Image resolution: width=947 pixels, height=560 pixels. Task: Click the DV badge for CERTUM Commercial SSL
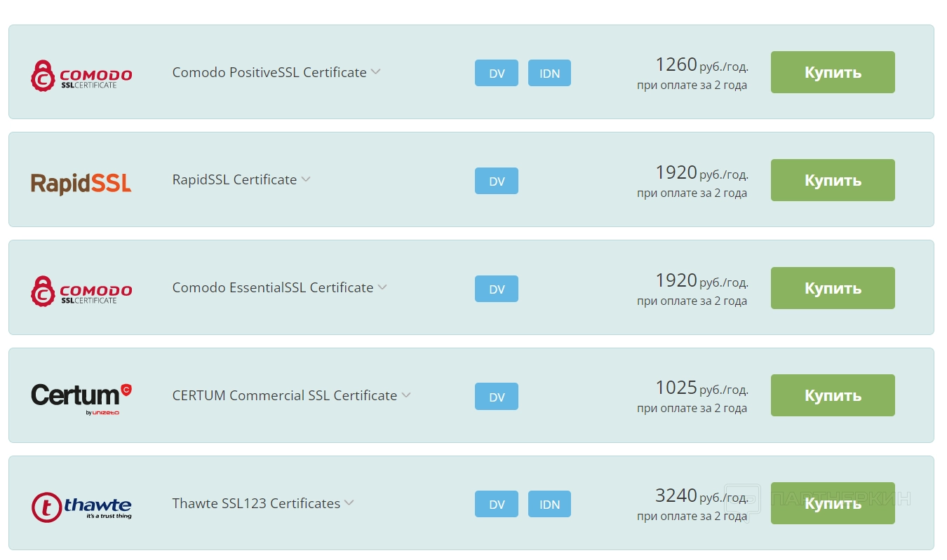click(x=497, y=397)
